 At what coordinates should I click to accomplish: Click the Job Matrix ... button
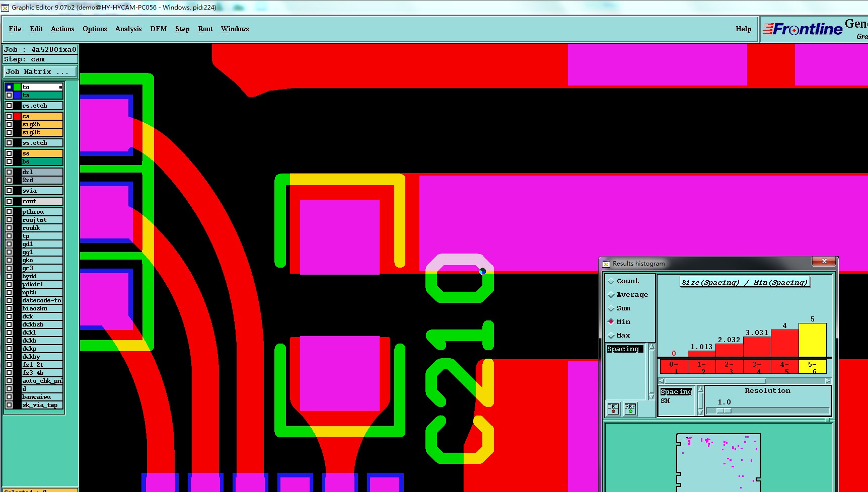tap(40, 72)
